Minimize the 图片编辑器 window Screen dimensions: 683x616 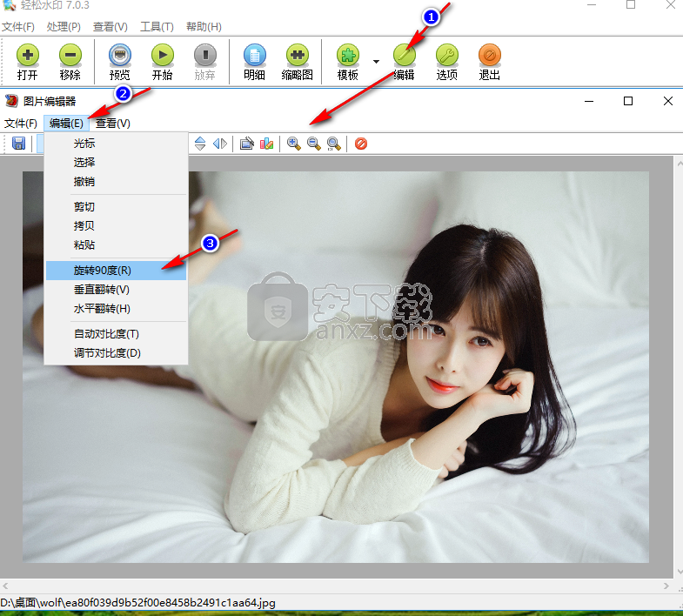pos(589,101)
